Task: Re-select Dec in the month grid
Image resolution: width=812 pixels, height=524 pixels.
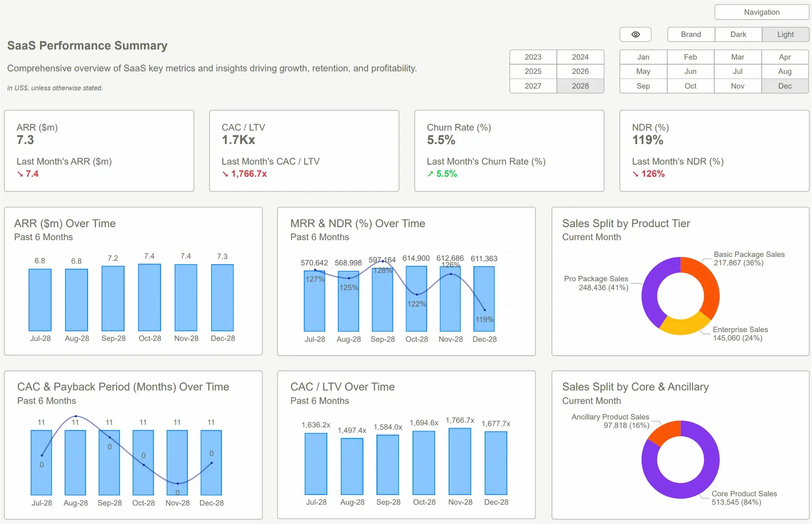Action: [x=785, y=86]
